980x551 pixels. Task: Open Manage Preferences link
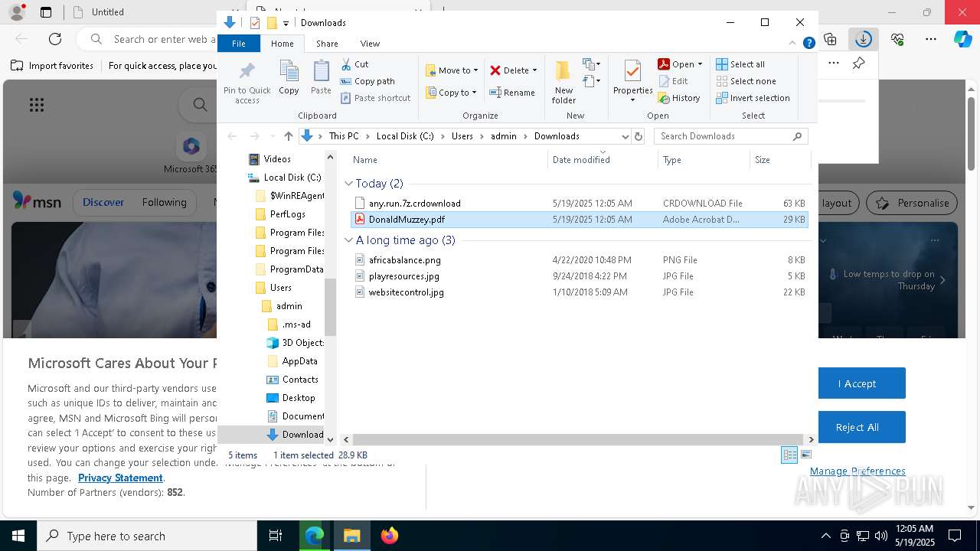point(857,471)
